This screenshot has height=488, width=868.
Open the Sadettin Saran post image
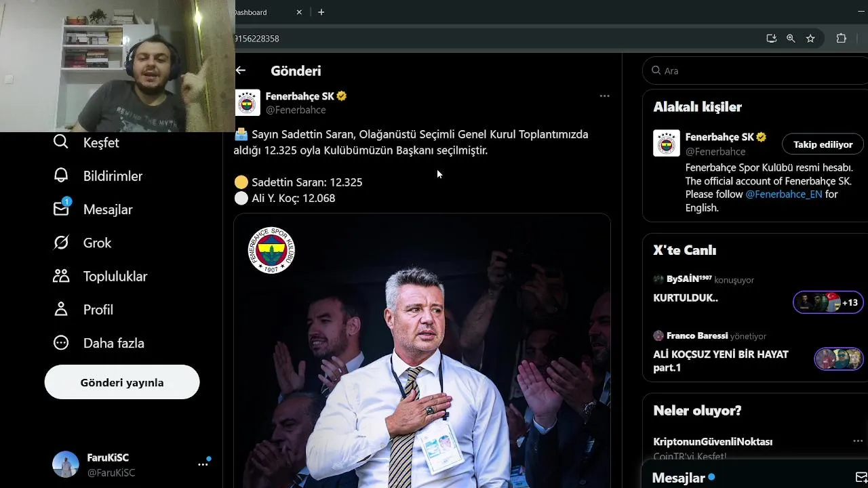click(x=422, y=350)
